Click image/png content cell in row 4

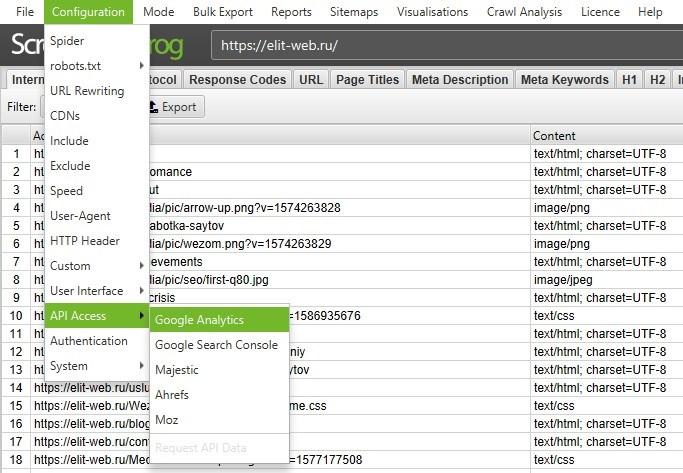point(607,208)
